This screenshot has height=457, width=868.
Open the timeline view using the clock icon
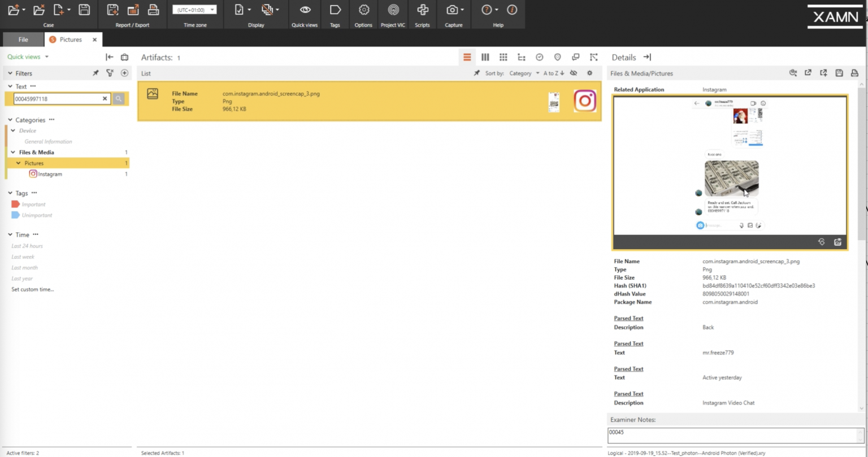coord(539,57)
